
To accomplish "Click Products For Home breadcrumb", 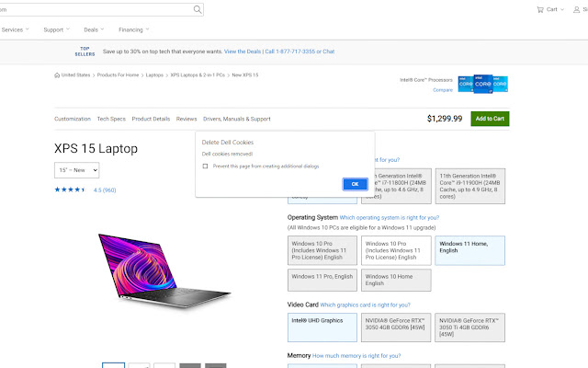I will click(x=118, y=75).
